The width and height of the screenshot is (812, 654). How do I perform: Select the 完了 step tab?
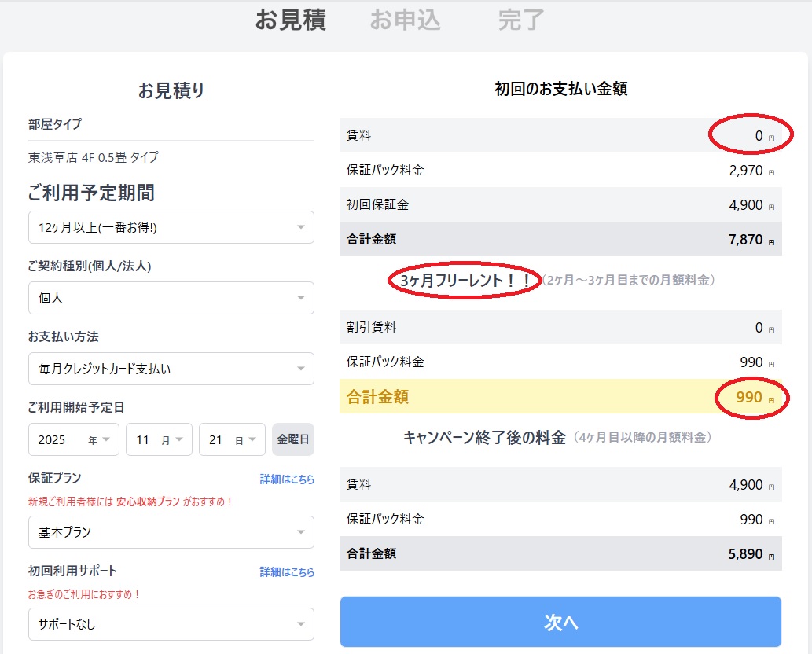(520, 20)
